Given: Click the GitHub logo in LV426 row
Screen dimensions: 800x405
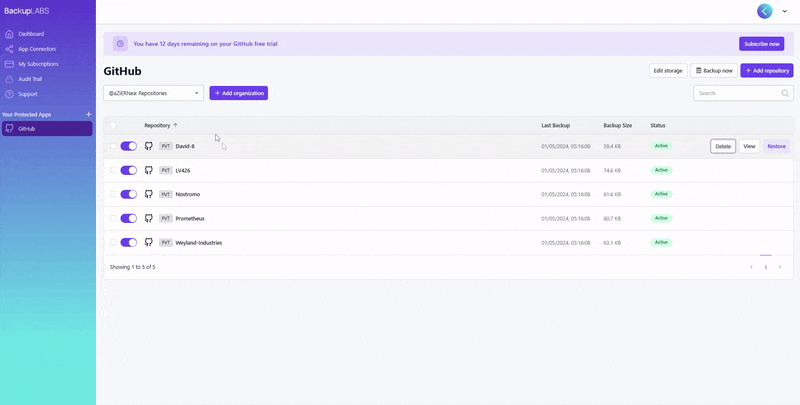Looking at the screenshot, I should point(148,170).
